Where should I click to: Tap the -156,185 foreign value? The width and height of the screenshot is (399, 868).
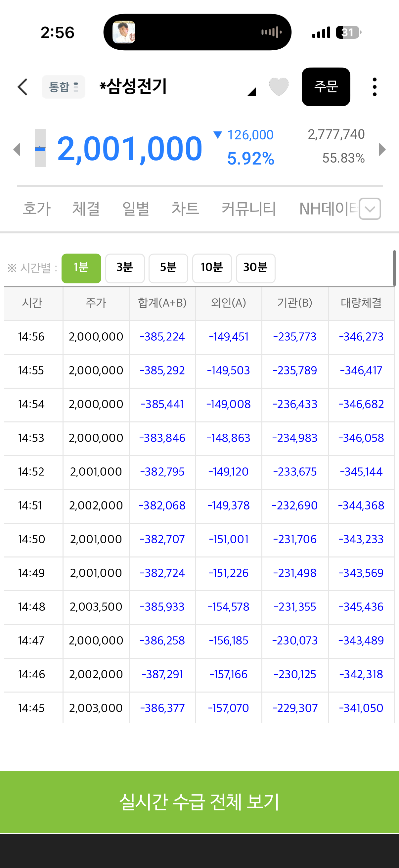point(229,640)
